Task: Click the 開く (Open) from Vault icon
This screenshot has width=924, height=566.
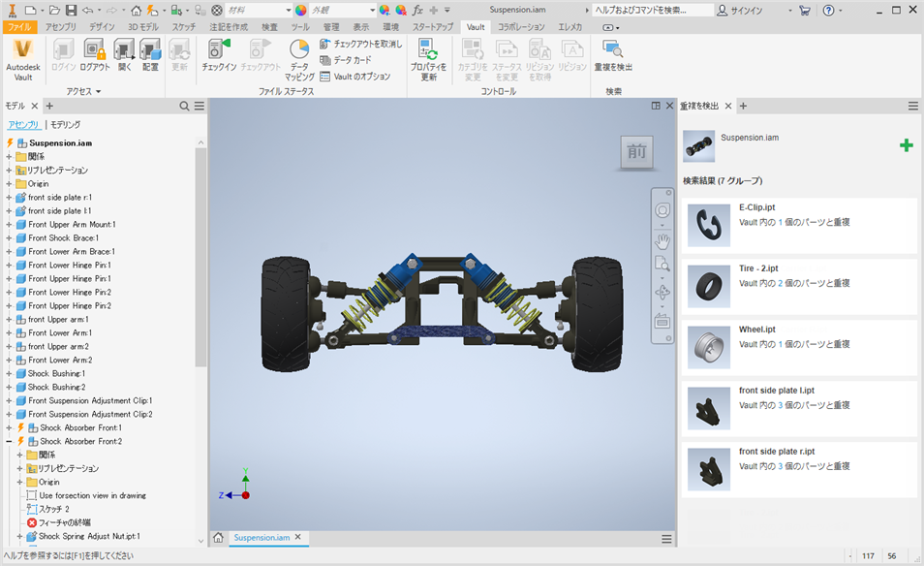Action: (124, 49)
